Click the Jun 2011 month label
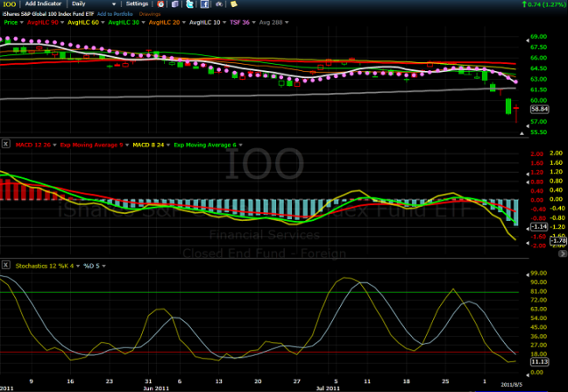Image resolution: width=568 pixels, height=392 pixels. pos(156,388)
